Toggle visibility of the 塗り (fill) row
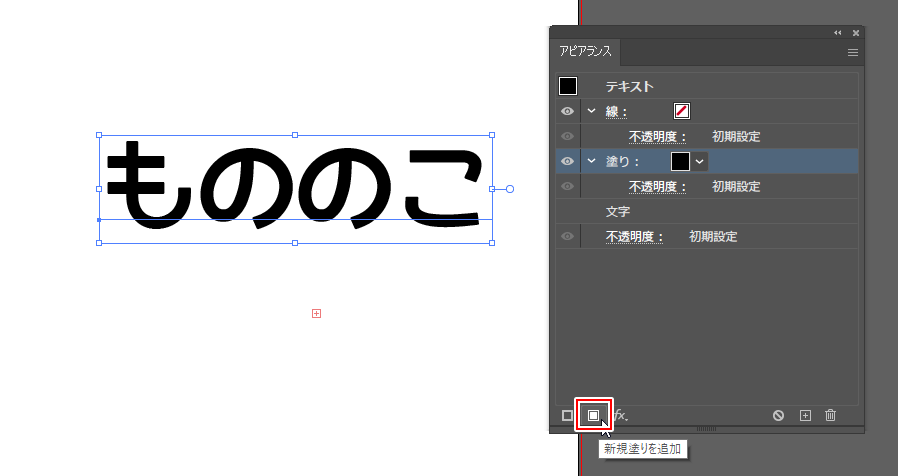 (x=567, y=161)
